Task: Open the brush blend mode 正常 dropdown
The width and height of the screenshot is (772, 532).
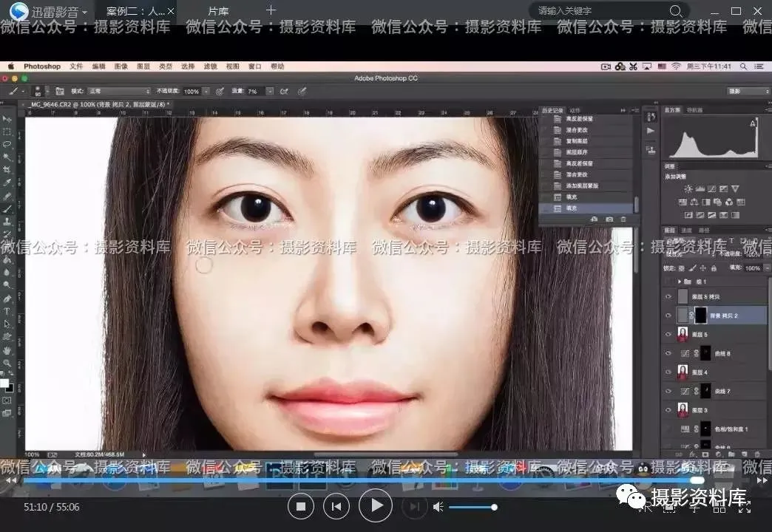Action: [119, 91]
